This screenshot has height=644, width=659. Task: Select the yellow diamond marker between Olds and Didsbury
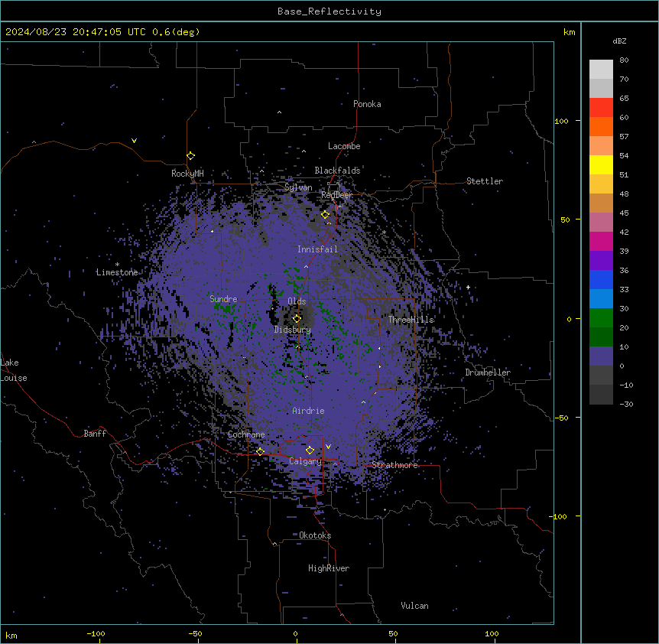tap(297, 318)
